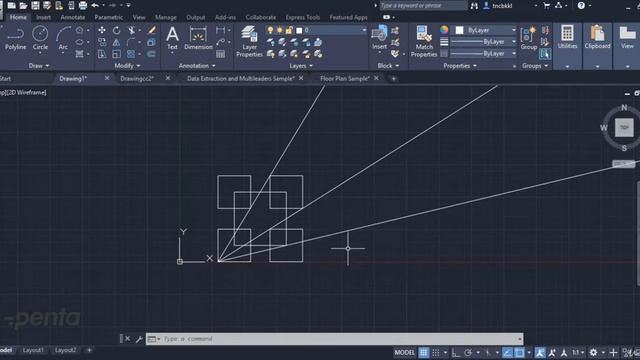Click the Undo arrow icon
The image size is (640, 360).
pyautogui.click(x=95, y=5)
